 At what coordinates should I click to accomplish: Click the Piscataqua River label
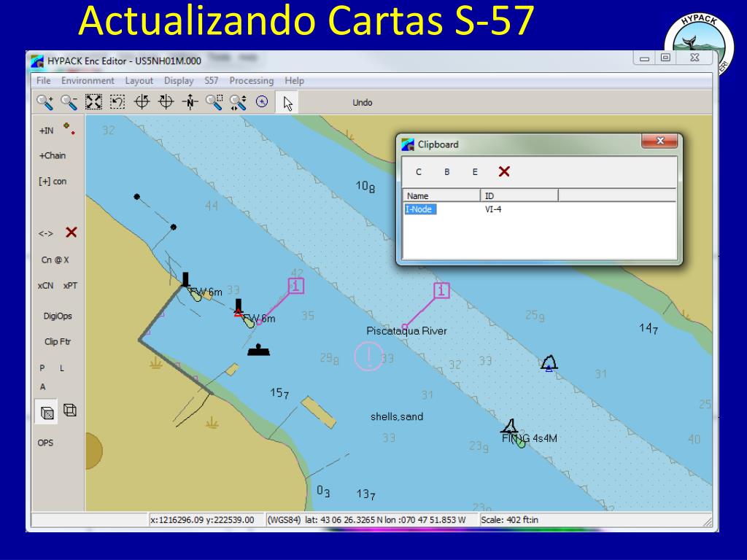coord(406,331)
